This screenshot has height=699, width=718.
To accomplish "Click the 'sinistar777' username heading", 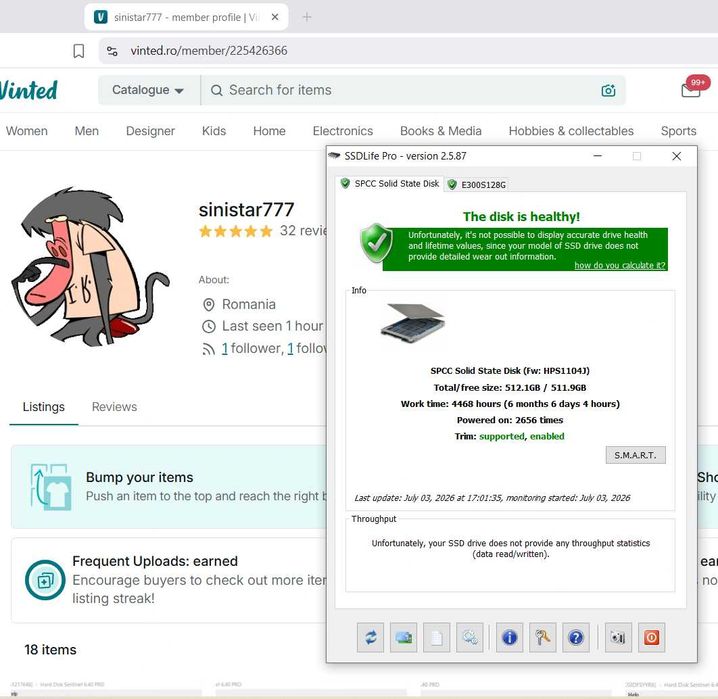I will point(246,210).
